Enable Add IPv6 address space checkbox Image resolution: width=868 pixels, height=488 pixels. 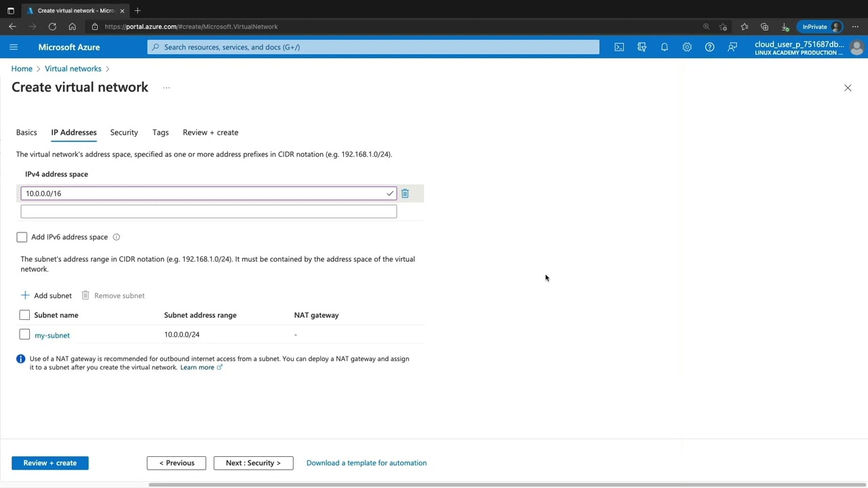(22, 237)
